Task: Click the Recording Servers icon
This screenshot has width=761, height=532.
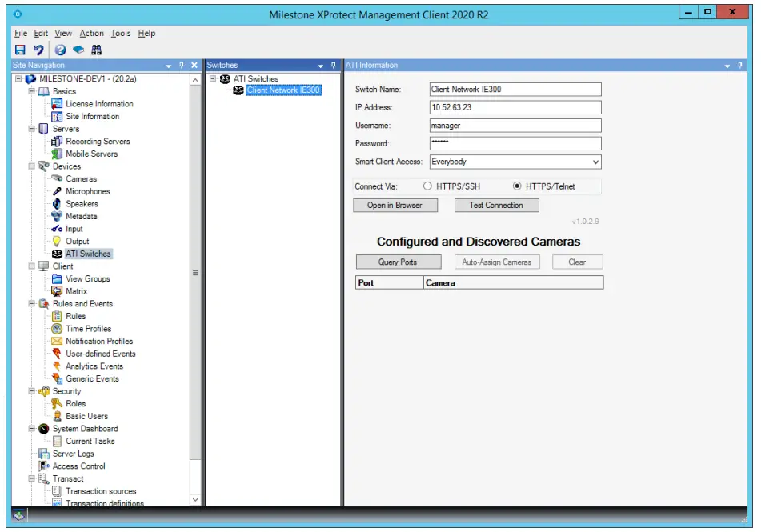Action: (x=57, y=142)
